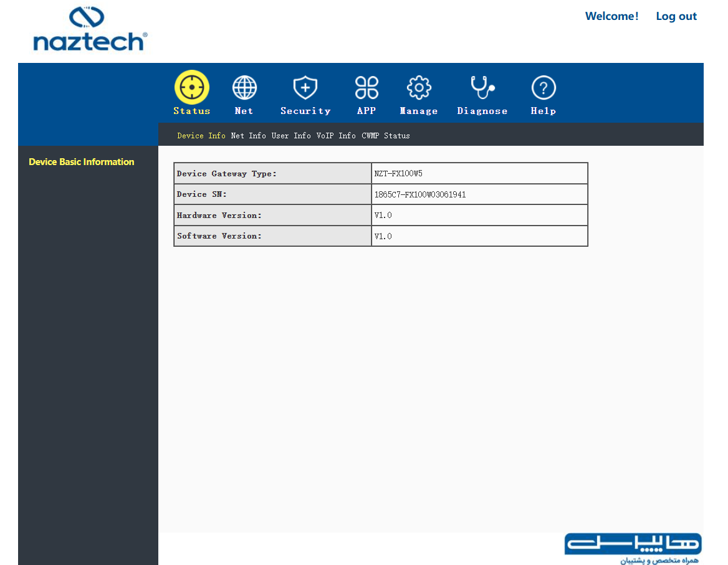This screenshot has width=728, height=565.
Task: Click the Status label under the icon
Action: (192, 111)
